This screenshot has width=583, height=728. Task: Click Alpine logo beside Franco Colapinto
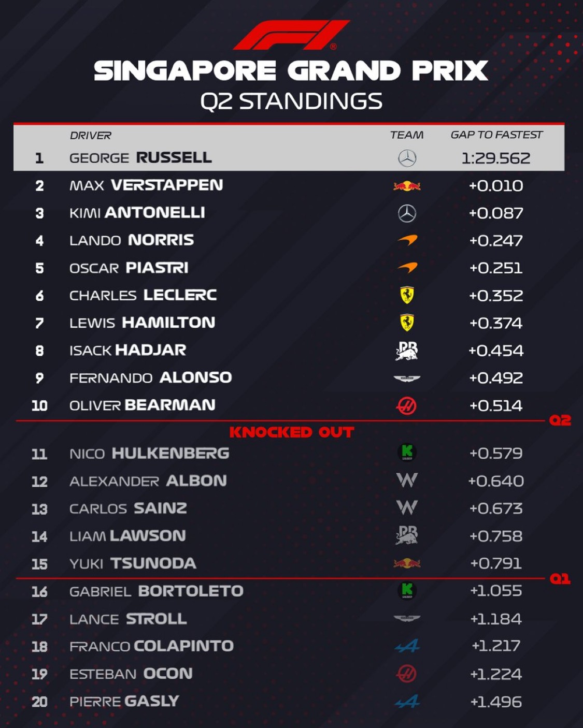click(x=407, y=646)
